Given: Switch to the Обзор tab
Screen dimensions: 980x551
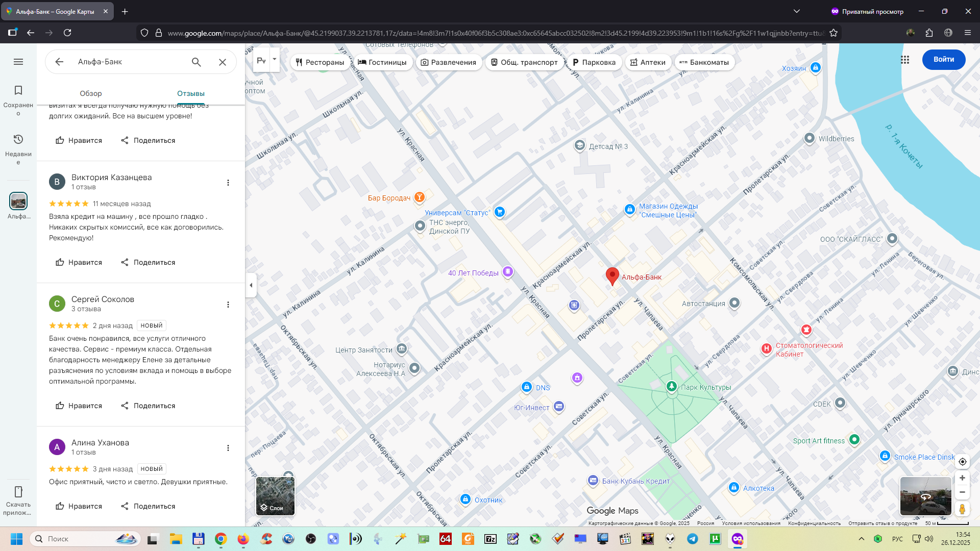Looking at the screenshot, I should pyautogui.click(x=91, y=93).
